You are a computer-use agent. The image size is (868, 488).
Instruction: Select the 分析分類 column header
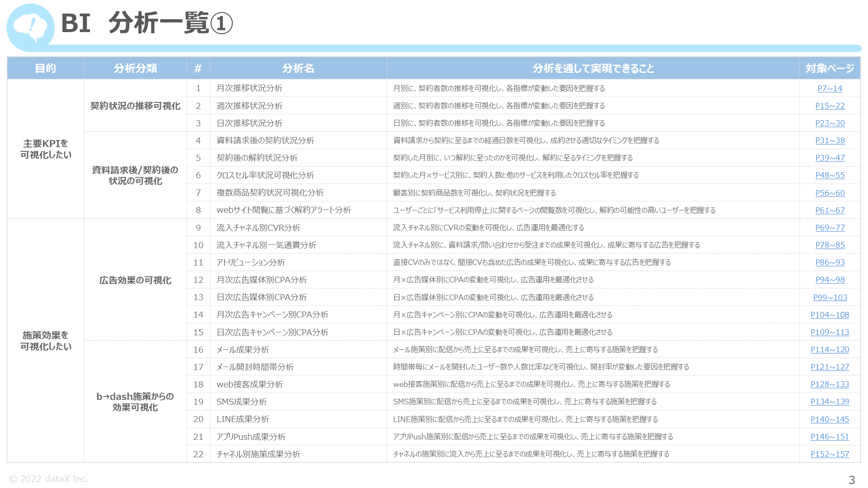click(135, 68)
